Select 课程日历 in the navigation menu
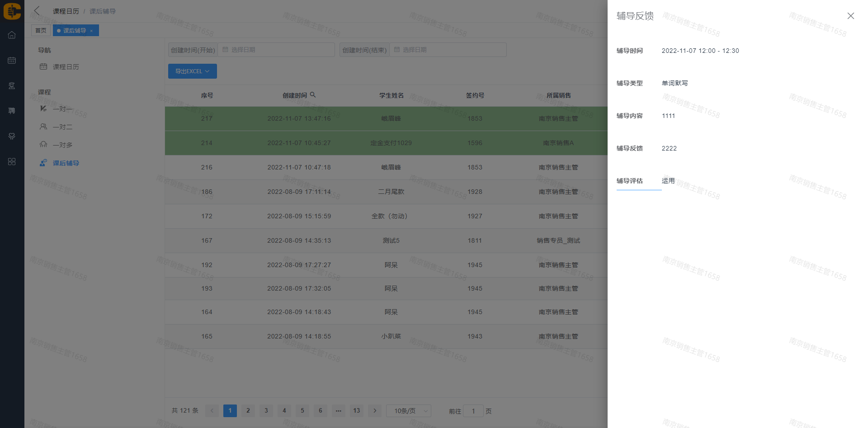This screenshot has height=428, width=868. click(66, 67)
